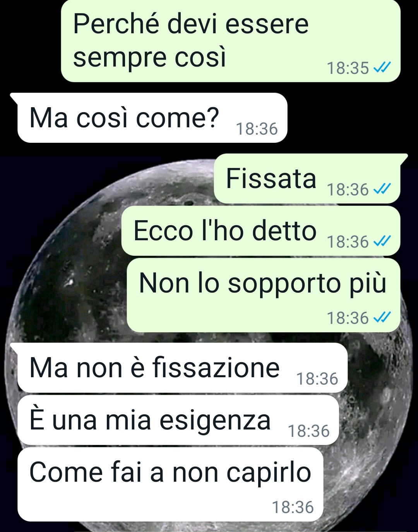Select the 'Ma non è fissazione' message

pyautogui.click(x=182, y=368)
